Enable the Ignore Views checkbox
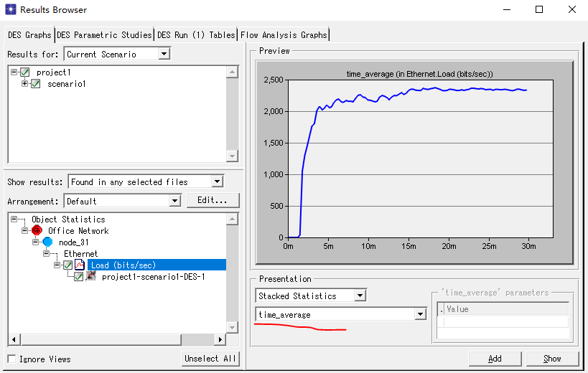 click(x=12, y=359)
